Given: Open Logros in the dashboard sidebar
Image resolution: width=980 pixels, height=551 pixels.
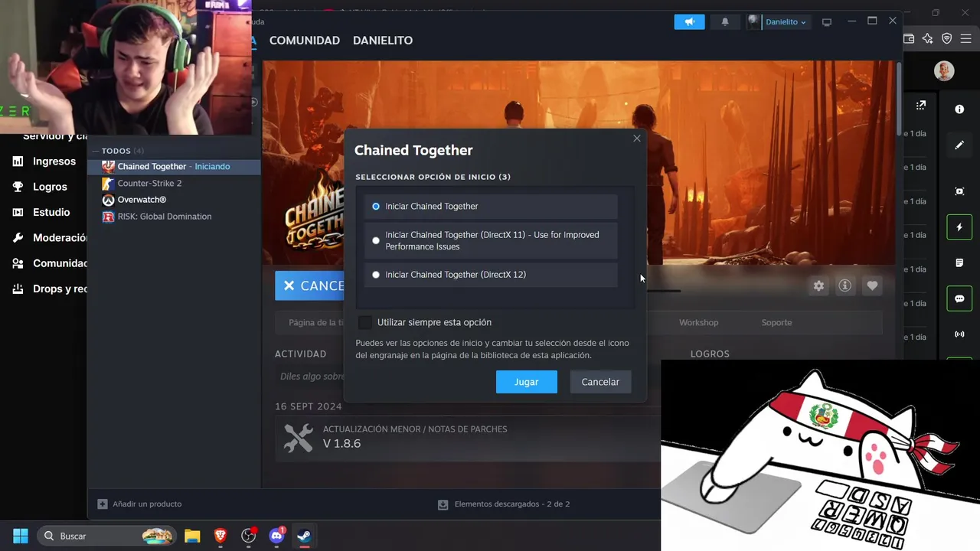Looking at the screenshot, I should [x=50, y=187].
